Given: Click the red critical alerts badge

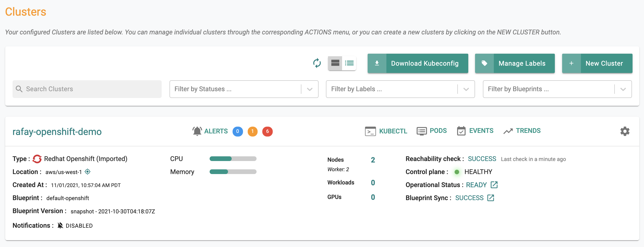Looking at the screenshot, I should point(267,131).
